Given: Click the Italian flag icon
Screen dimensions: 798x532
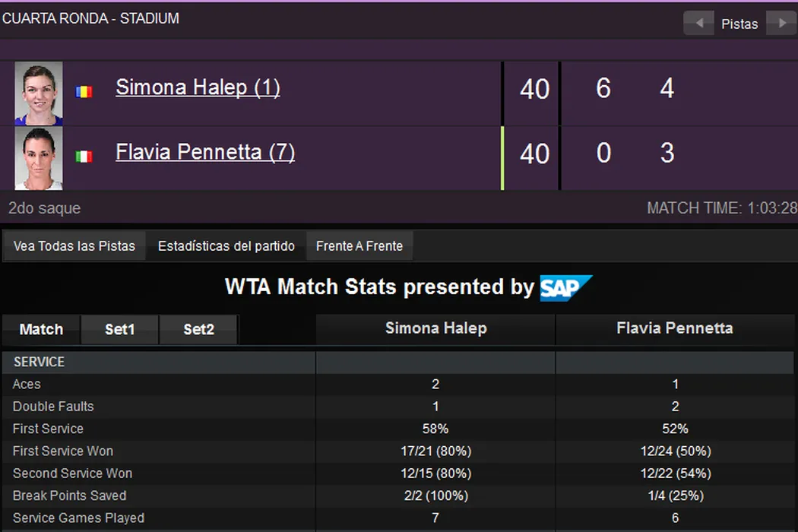Looking at the screenshot, I should point(84,157).
